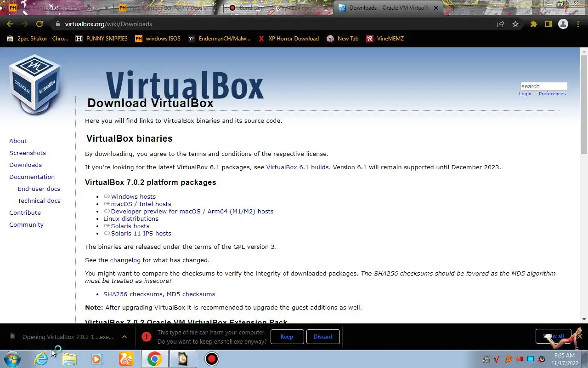
Task: Toggle Chrome's side panel icon
Action: (x=548, y=24)
